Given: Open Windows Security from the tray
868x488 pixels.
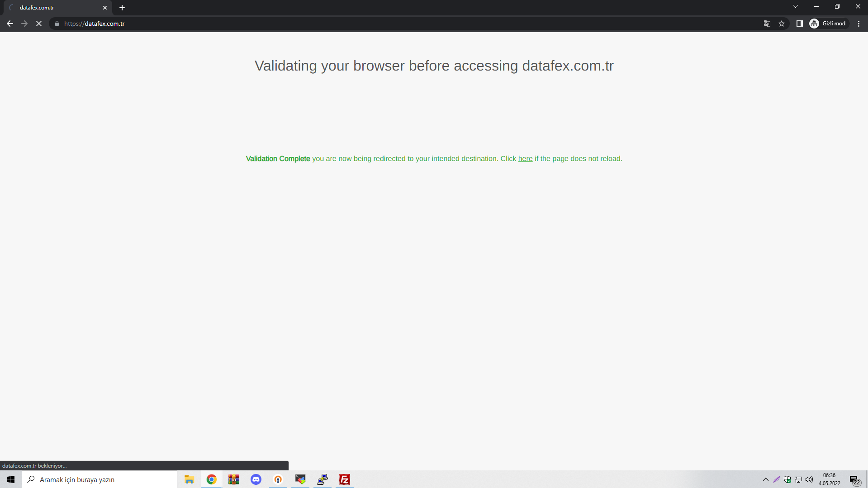Looking at the screenshot, I should 787,479.
